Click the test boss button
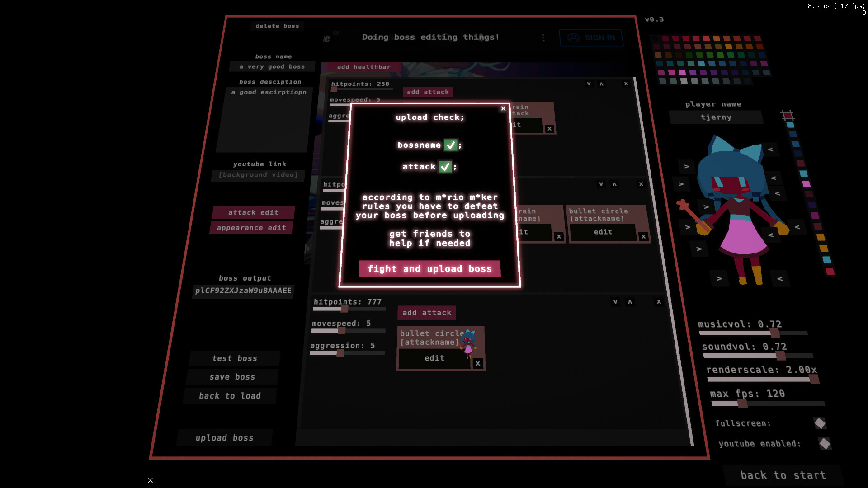Screen dimensions: 868x488 pos(234,358)
